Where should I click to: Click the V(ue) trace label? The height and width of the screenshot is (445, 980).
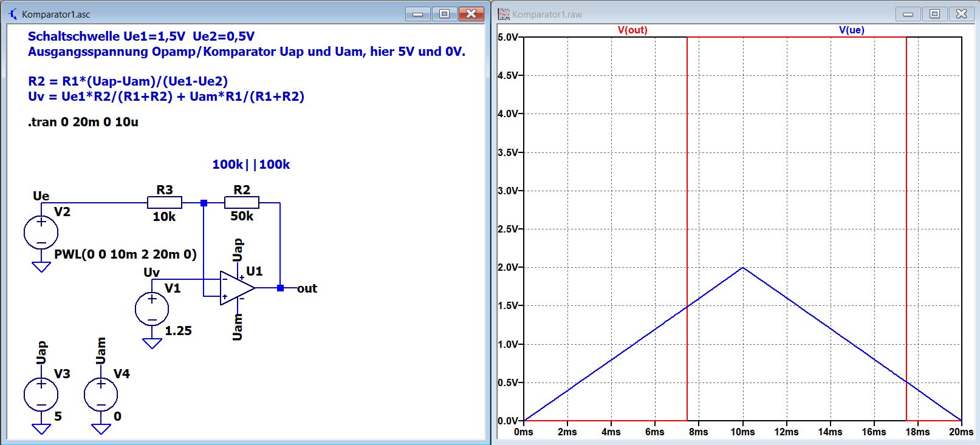(x=851, y=30)
